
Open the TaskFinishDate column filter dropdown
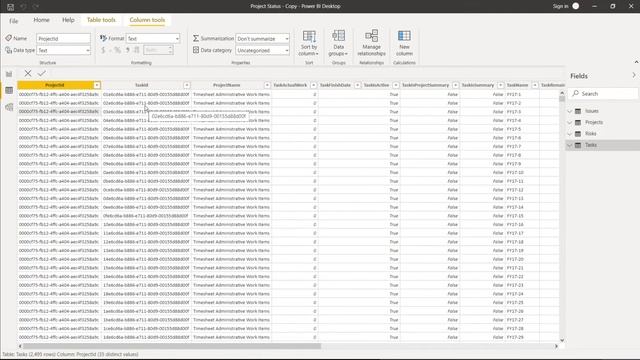coord(357,85)
